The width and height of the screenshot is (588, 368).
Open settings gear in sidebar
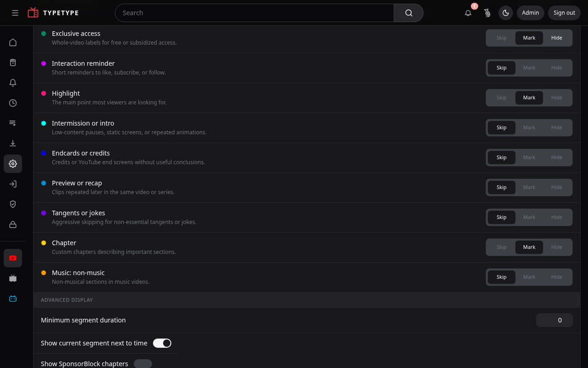pyautogui.click(x=13, y=164)
